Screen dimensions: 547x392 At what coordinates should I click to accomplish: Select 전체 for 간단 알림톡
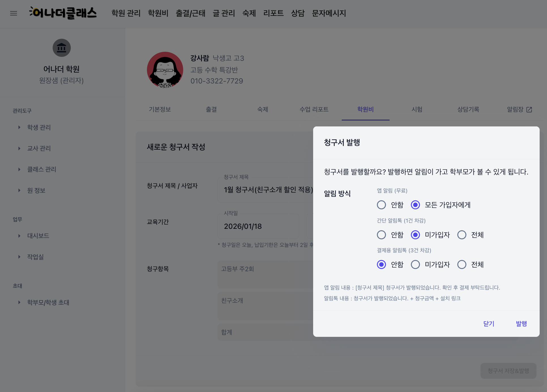pos(462,235)
